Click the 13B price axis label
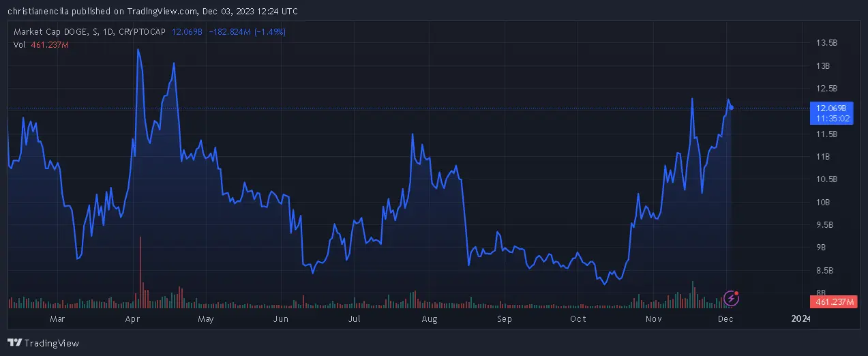 (823, 65)
